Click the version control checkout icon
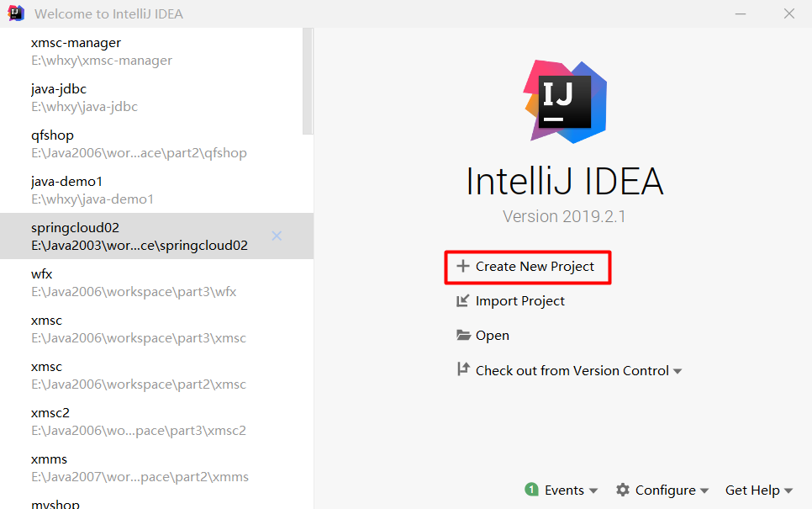Image resolution: width=812 pixels, height=509 pixels. pos(462,369)
